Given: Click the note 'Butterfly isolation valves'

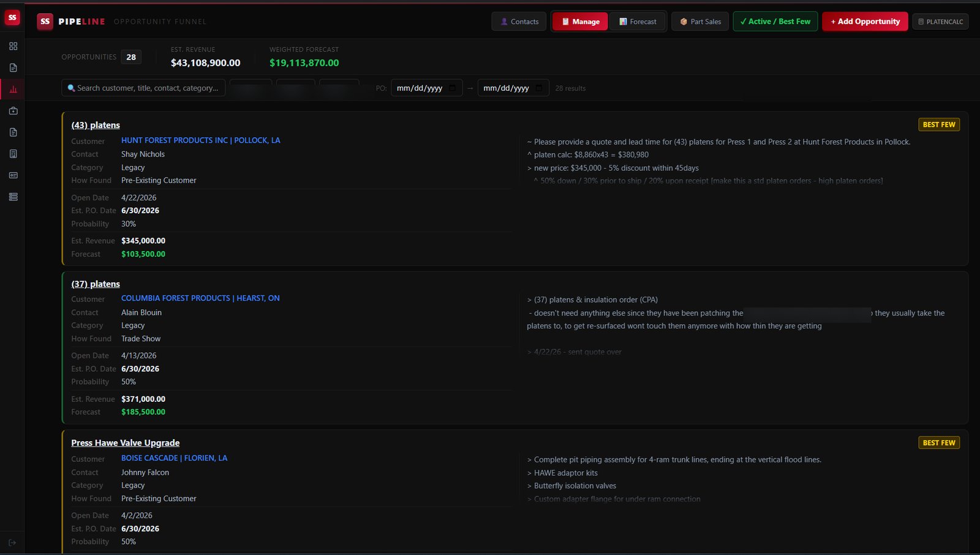Looking at the screenshot, I should coord(571,486).
